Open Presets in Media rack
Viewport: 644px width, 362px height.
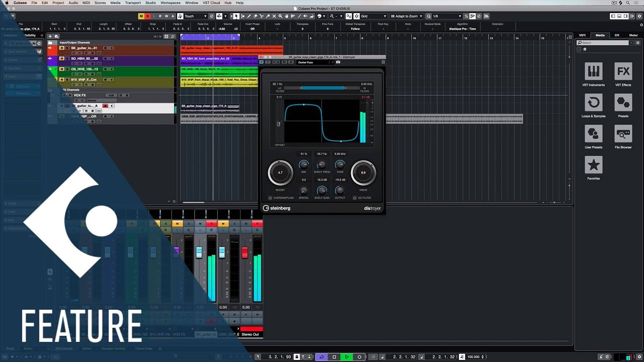point(623,106)
